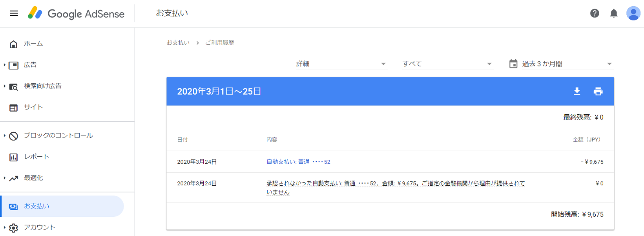This screenshot has height=236, width=644.
Task: Click the お支払い breadcrumb link
Action: point(178,42)
